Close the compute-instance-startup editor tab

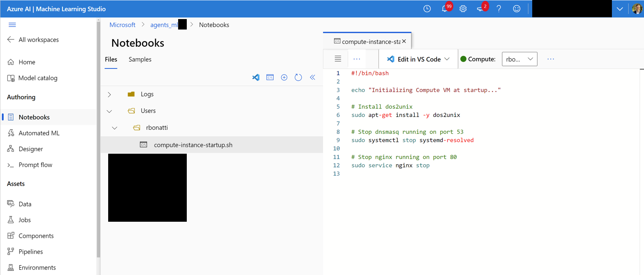point(404,41)
